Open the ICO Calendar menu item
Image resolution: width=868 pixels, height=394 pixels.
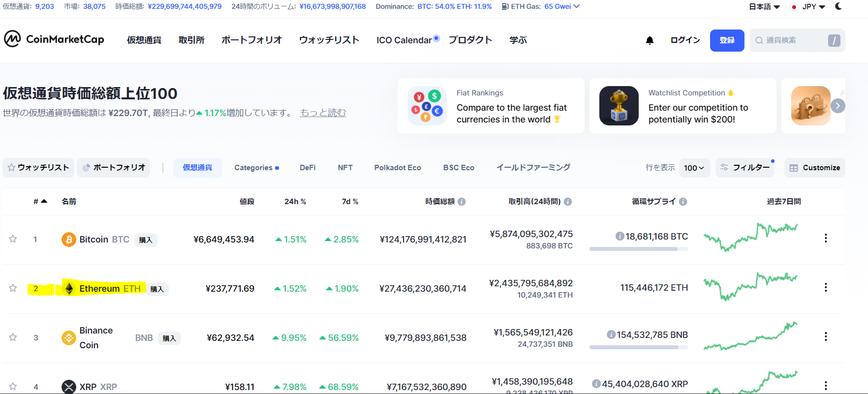[404, 40]
